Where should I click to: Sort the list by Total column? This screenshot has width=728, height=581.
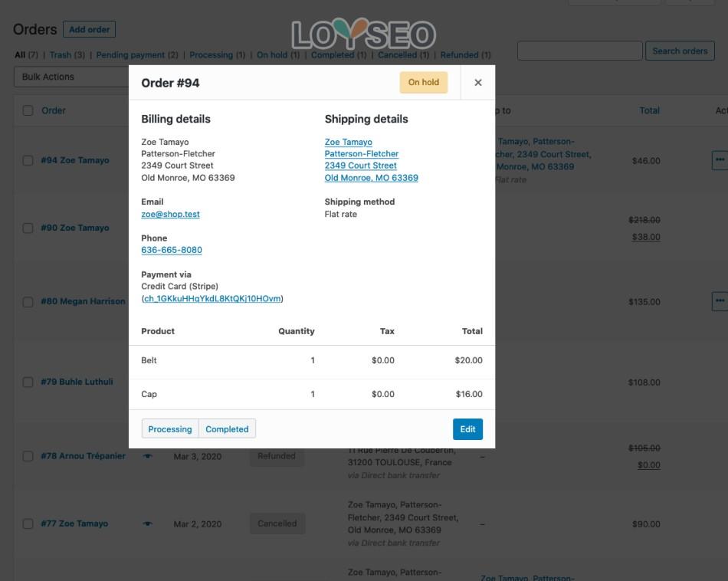(x=650, y=110)
